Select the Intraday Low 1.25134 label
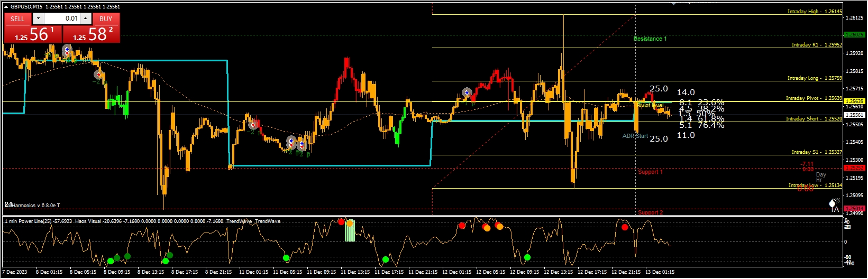868x279 pixels. [x=815, y=185]
